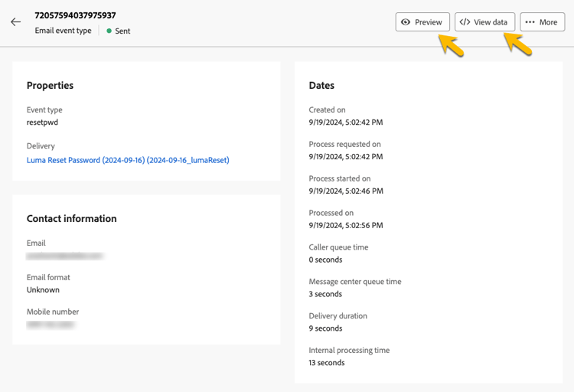The image size is (574, 392).
Task: Click the Internal processing time 13 seconds value
Action: 327,363
